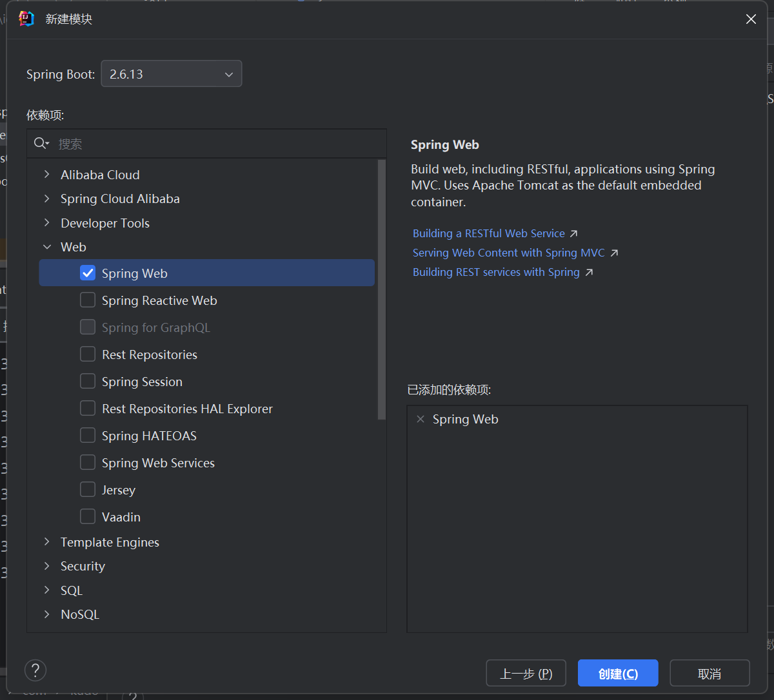The width and height of the screenshot is (774, 700).
Task: Remove Spring Web using the X icon
Action: [x=421, y=419]
